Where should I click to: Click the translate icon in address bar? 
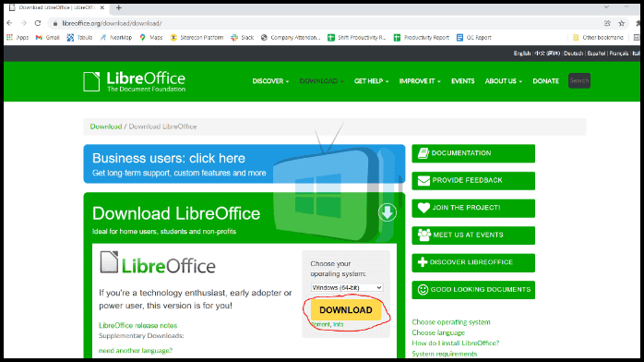coord(607,23)
